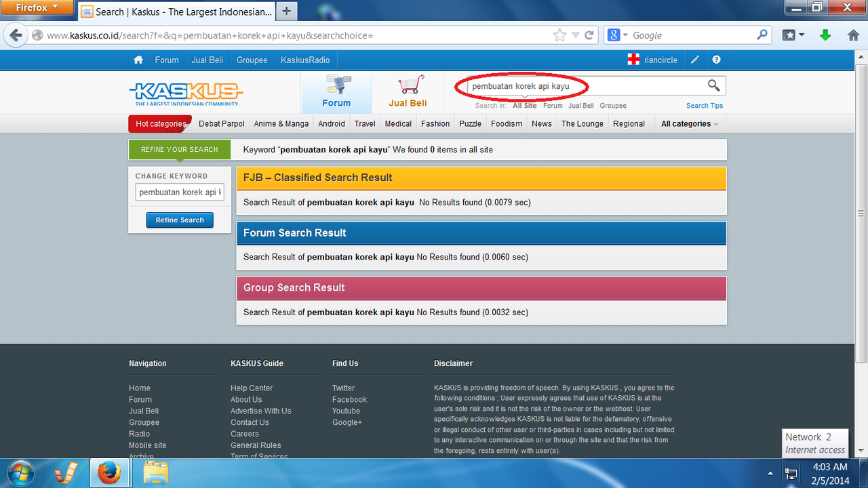Open the file explorer taskbar icon
Image resolution: width=868 pixels, height=488 pixels.
pyautogui.click(x=155, y=473)
